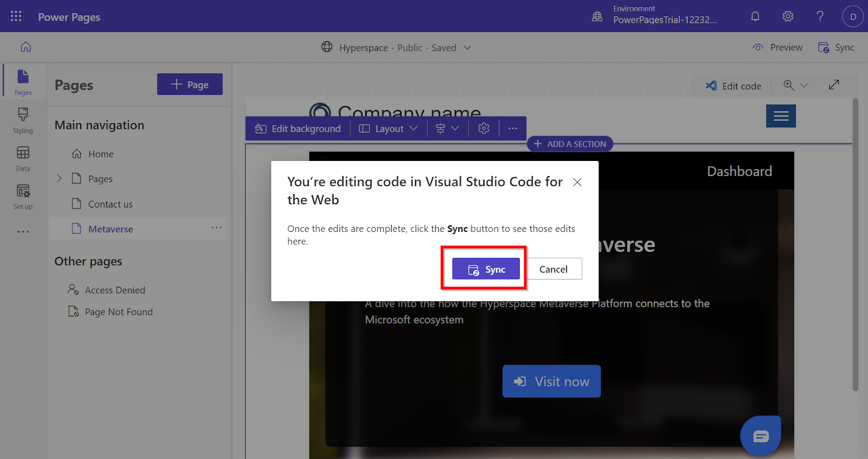Open the alignment dropdown in section toolbar
The image size is (868, 459).
448,128
